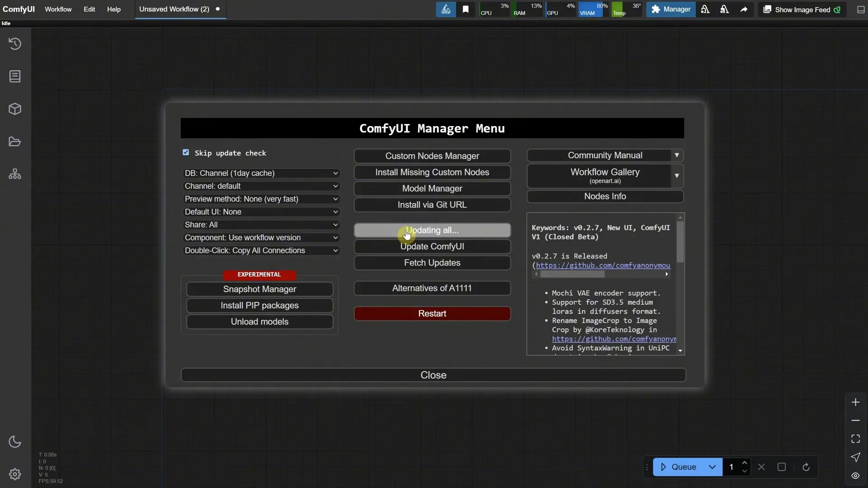Select the Unsaved Workflow (2) tab
This screenshot has width=868, height=488.
(x=174, y=9)
